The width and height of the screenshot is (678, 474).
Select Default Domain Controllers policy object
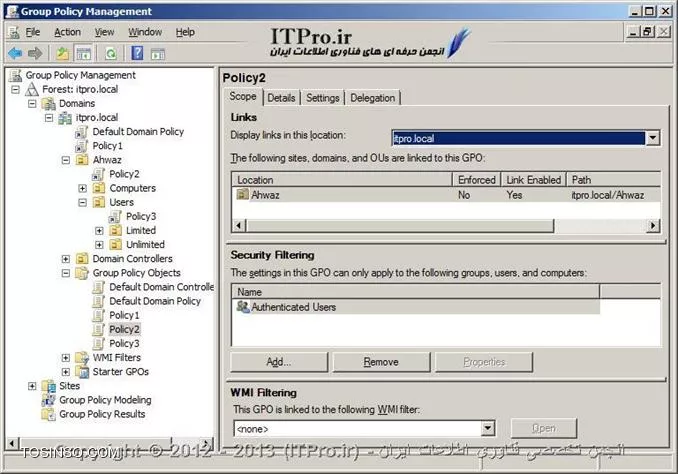161,287
